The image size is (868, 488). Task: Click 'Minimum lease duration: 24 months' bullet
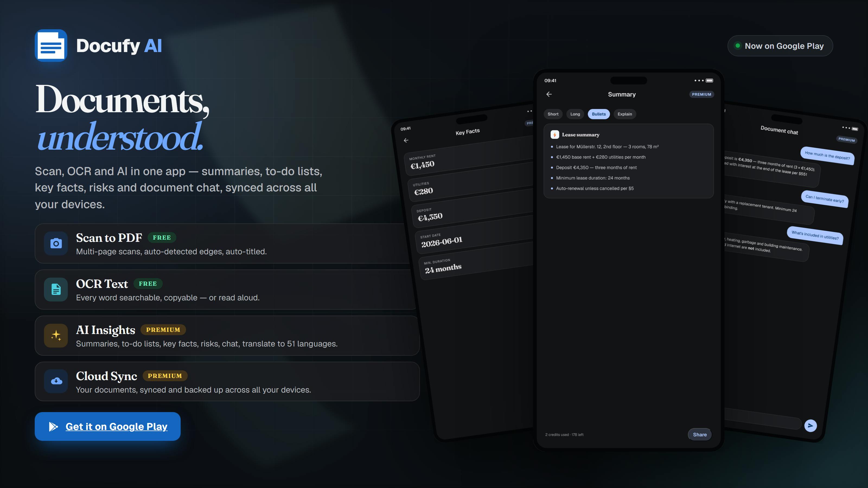(593, 178)
